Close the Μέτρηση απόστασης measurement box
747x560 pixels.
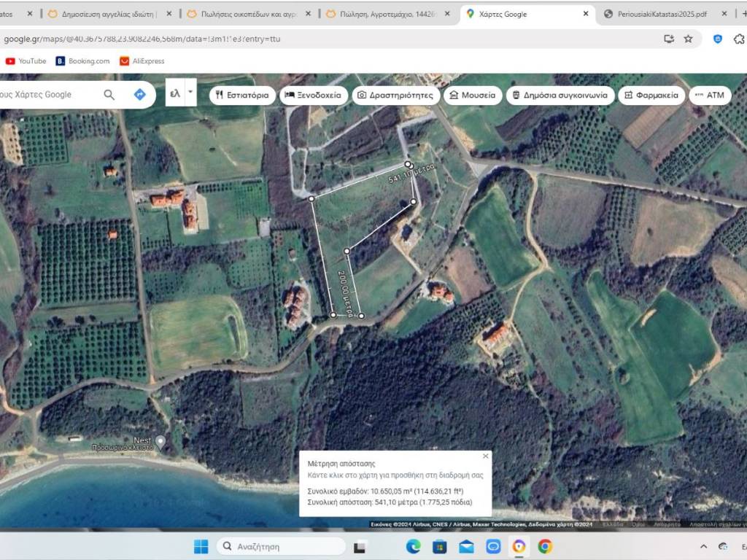[486, 456]
